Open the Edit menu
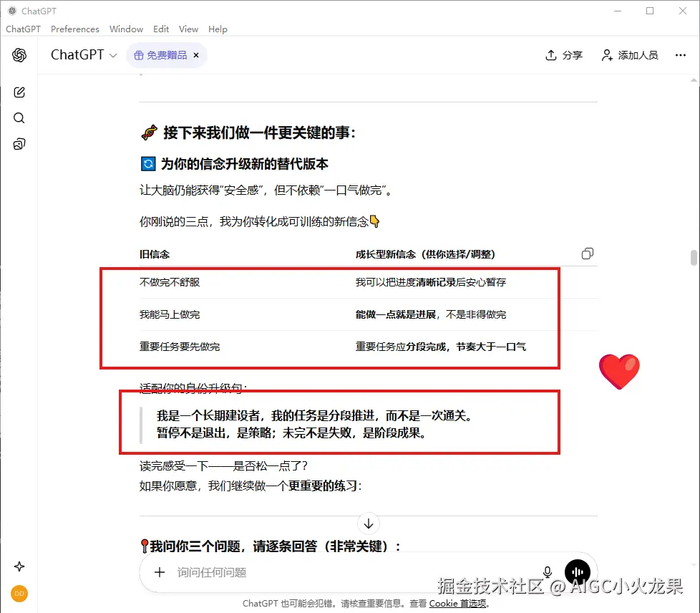The image size is (700, 613). coord(160,29)
